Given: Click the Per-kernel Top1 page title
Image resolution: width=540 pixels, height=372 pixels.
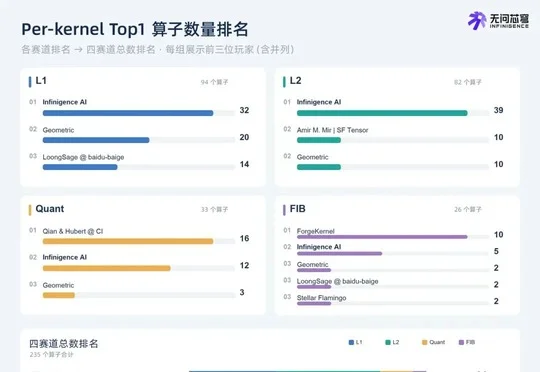Looking at the screenshot, I should pyautogui.click(x=135, y=29).
